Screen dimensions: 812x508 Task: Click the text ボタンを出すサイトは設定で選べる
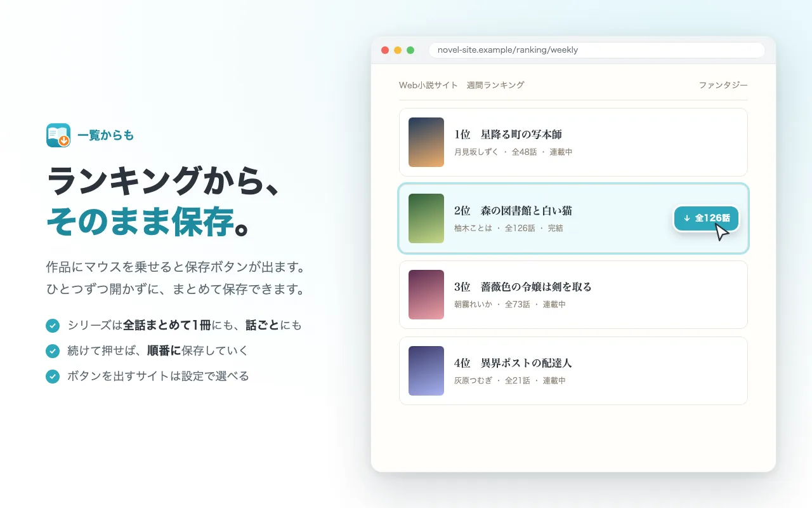coord(158,376)
